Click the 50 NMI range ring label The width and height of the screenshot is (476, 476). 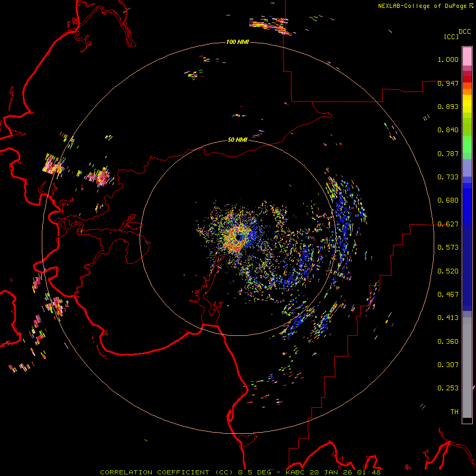pos(237,140)
